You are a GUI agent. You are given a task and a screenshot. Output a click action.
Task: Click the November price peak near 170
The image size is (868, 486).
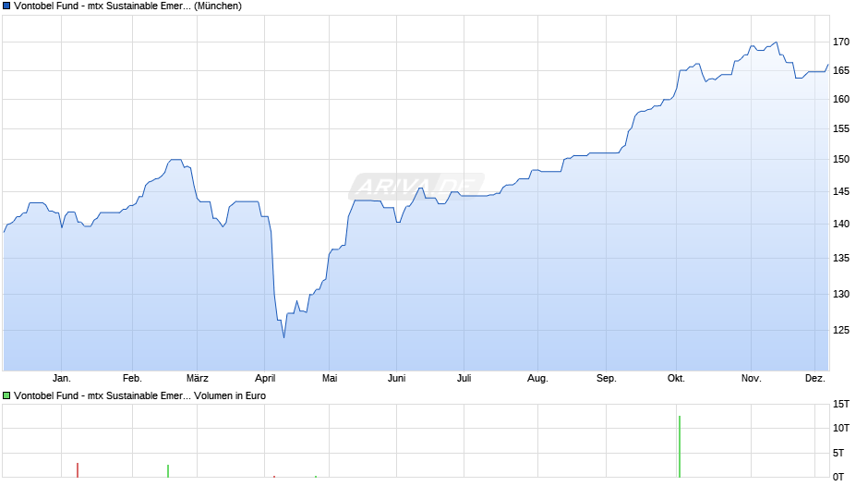click(x=776, y=43)
